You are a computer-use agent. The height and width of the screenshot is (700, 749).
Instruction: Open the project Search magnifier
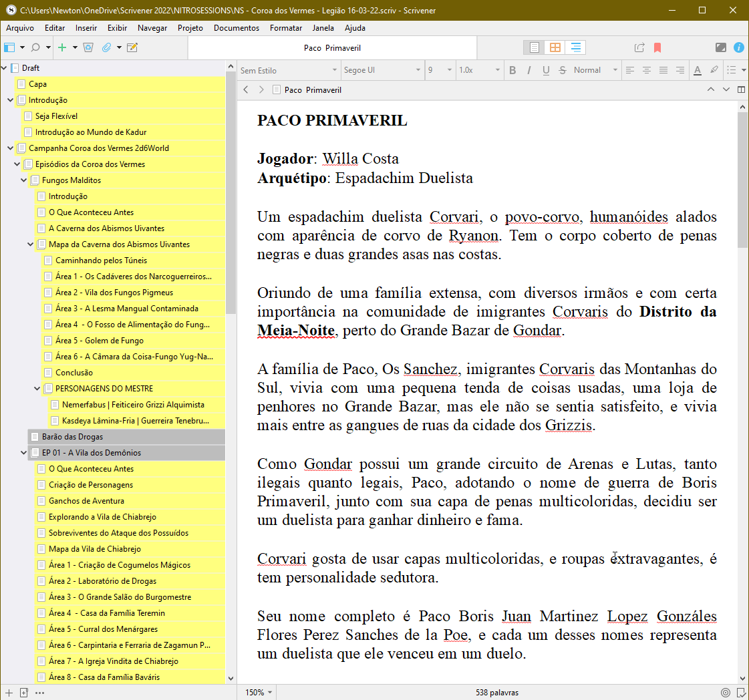(x=35, y=47)
